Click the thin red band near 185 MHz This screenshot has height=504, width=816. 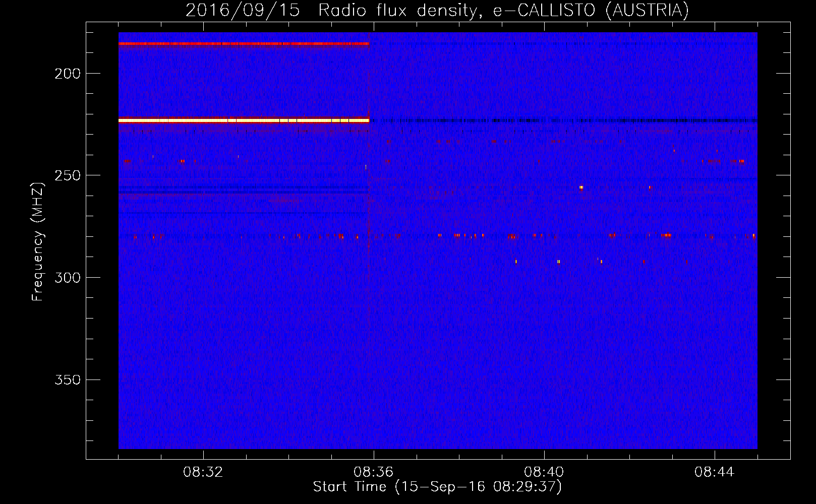244,44
